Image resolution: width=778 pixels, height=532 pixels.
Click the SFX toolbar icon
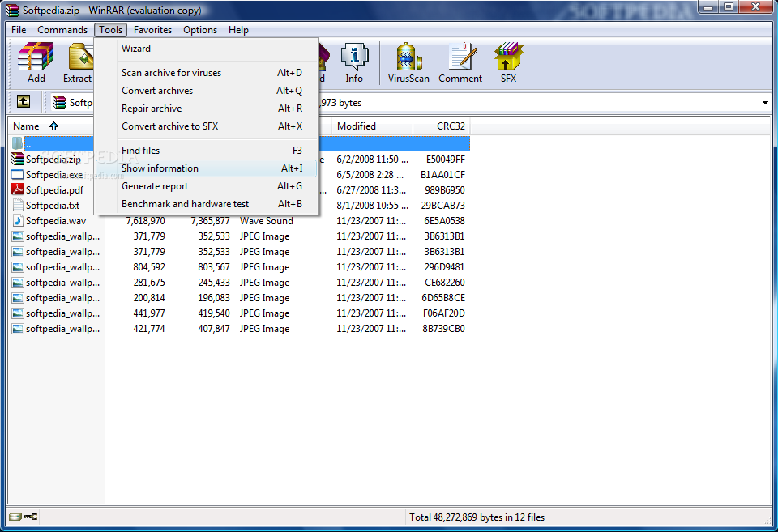(x=509, y=62)
